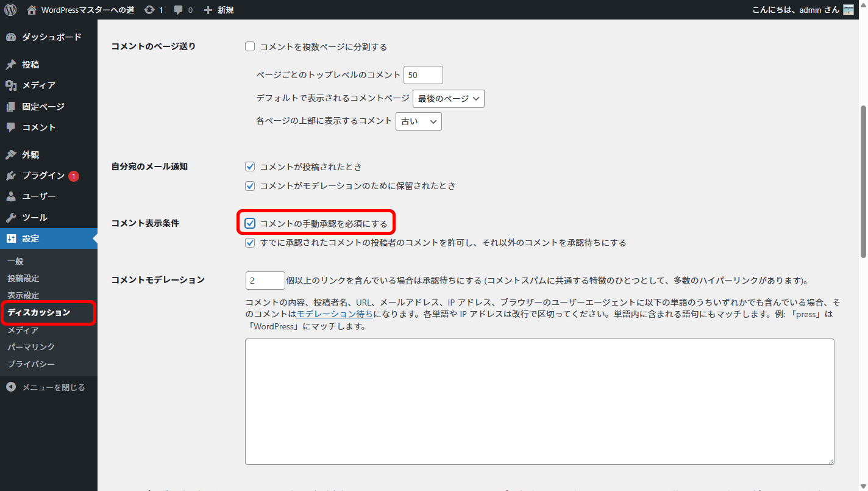Image resolution: width=868 pixels, height=491 pixels.
Task: Open ダッシュボード from the sidebar
Action: click(51, 37)
